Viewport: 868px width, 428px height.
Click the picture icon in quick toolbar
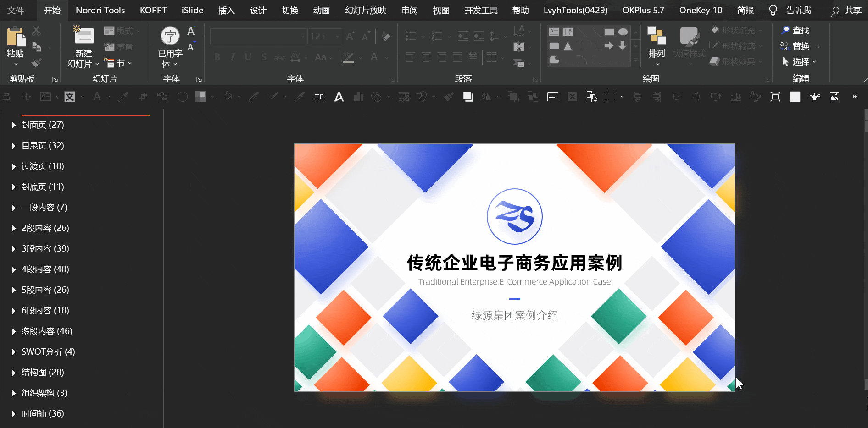coord(835,97)
